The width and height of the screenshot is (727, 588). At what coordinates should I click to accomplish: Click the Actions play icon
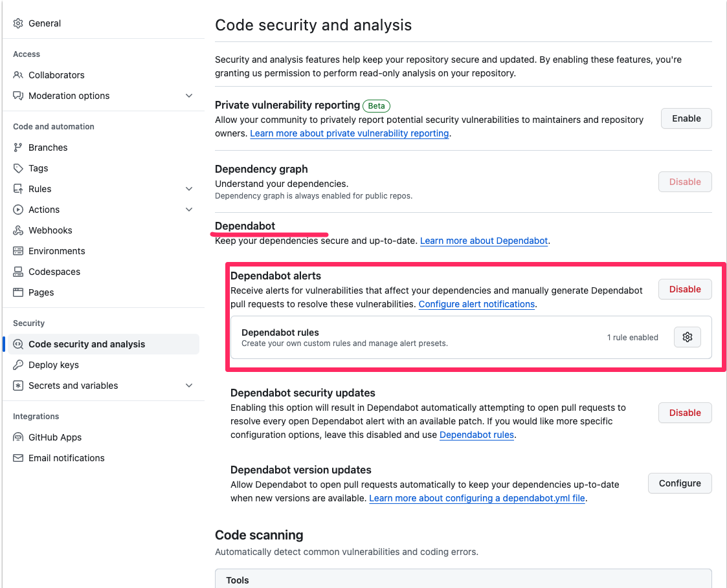(x=18, y=210)
